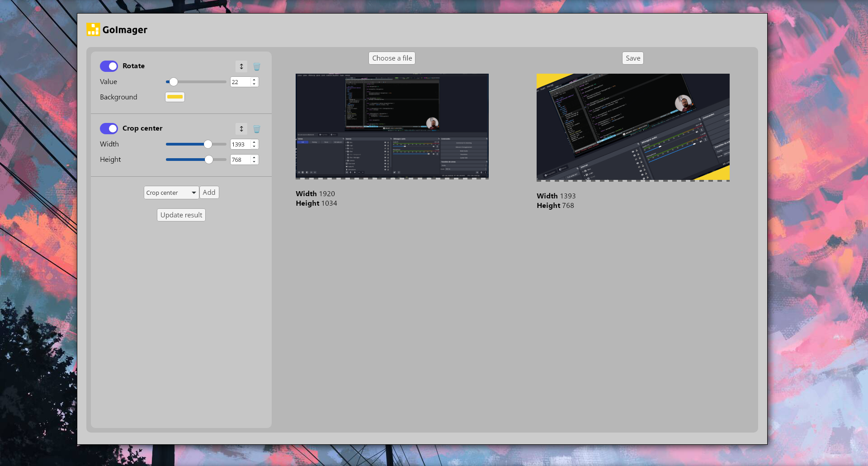Click the reorder arrow icon for Rotate
The image size is (868, 466).
pyautogui.click(x=241, y=66)
